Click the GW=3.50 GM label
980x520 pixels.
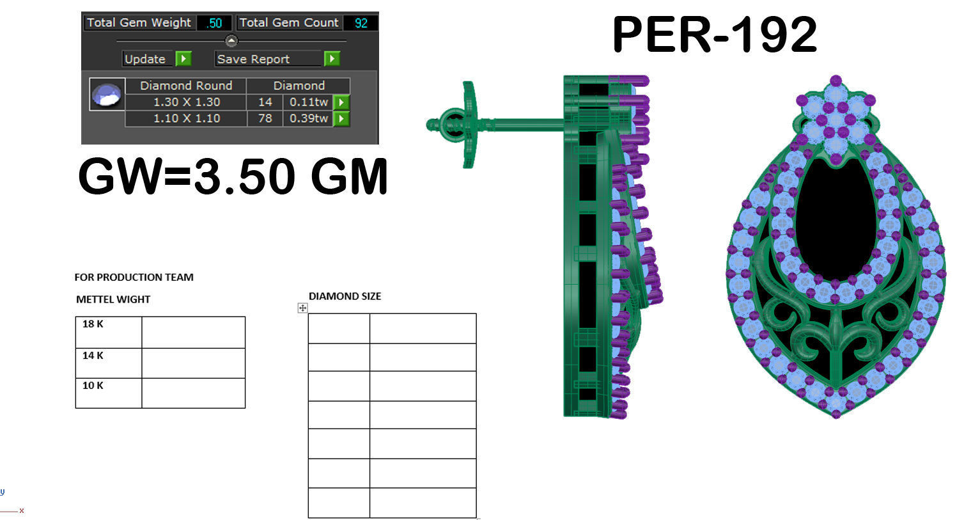[233, 177]
